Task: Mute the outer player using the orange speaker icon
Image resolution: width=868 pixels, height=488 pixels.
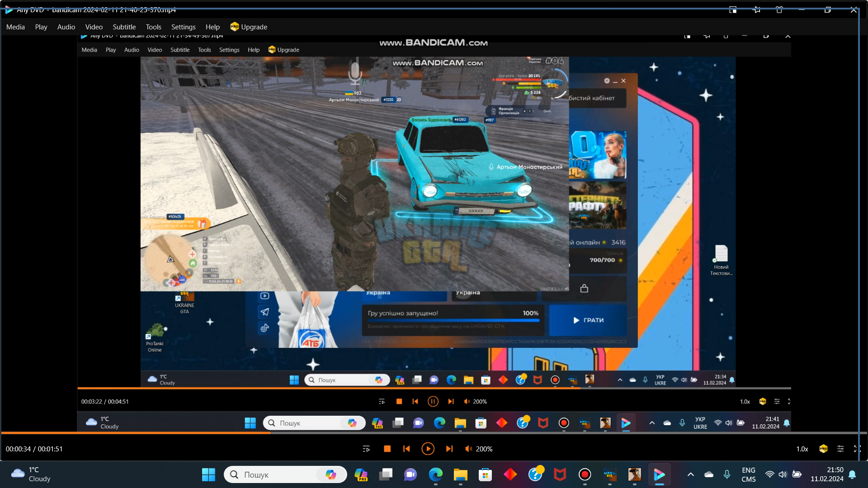Action: [468, 449]
